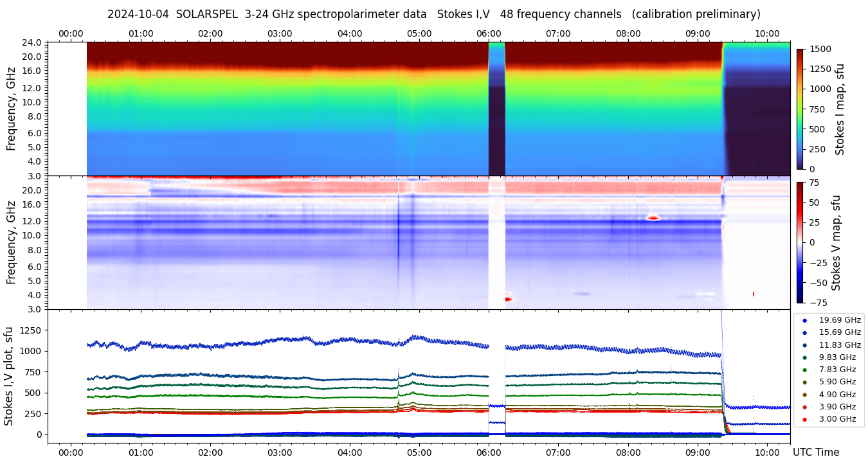Click the red blob near 12 GHz in Stokes V map
This screenshot has width=868, height=466.
tap(653, 218)
